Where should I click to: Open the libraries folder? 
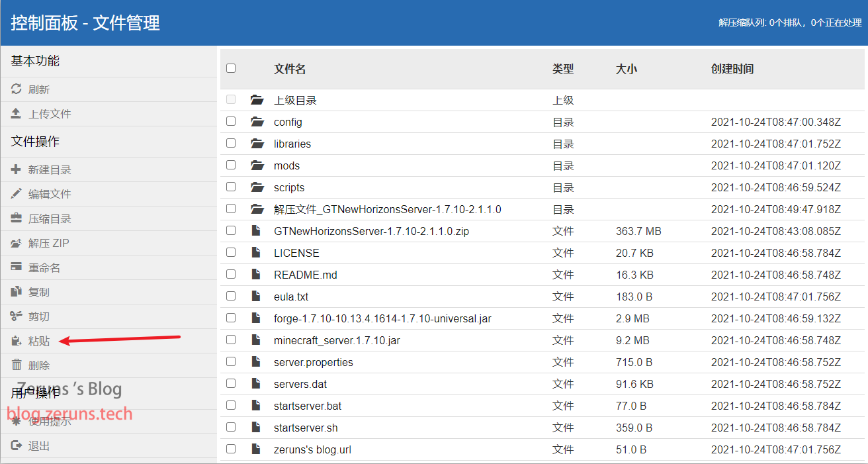tap(292, 144)
